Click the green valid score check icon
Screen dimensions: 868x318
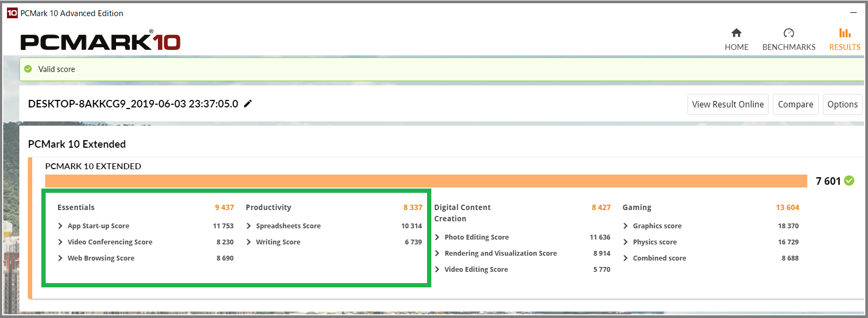coord(28,69)
